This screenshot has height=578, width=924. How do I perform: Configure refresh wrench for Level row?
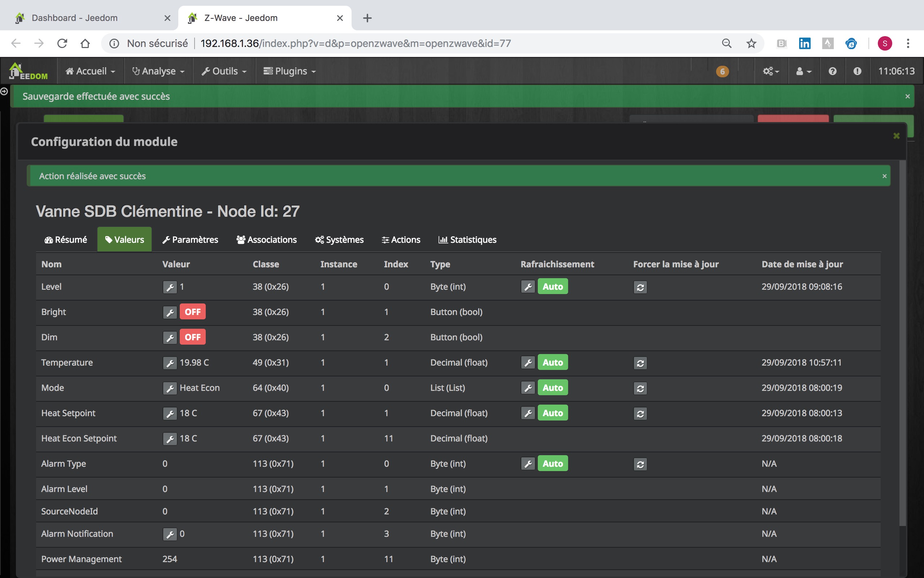pos(528,287)
